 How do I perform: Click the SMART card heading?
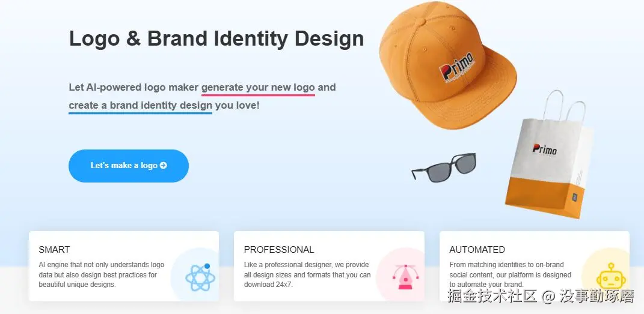[x=54, y=250]
